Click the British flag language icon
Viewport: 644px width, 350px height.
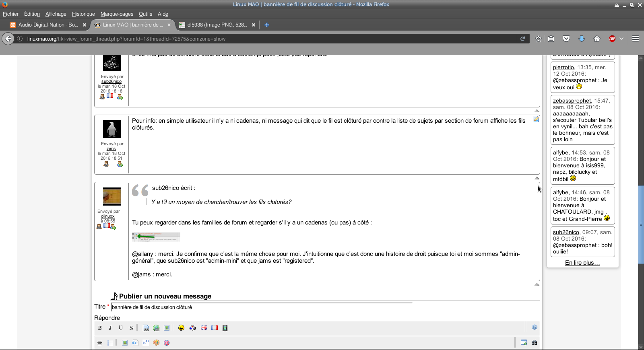point(204,328)
